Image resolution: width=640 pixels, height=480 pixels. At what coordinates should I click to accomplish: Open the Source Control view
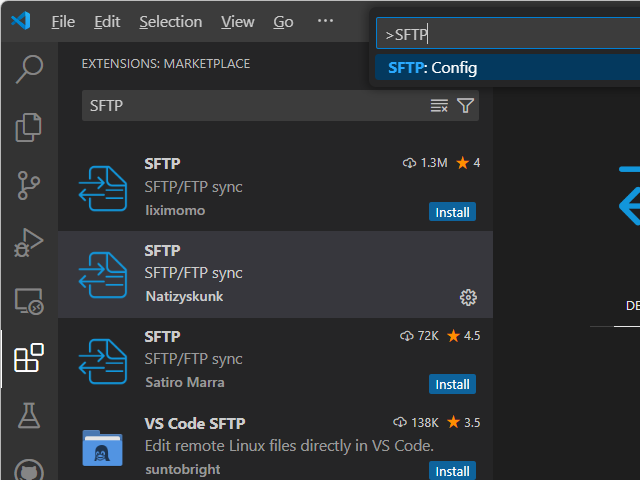coord(29,184)
